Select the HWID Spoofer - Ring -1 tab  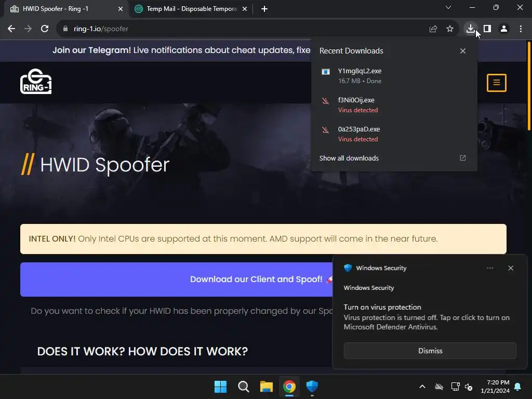pyautogui.click(x=66, y=9)
